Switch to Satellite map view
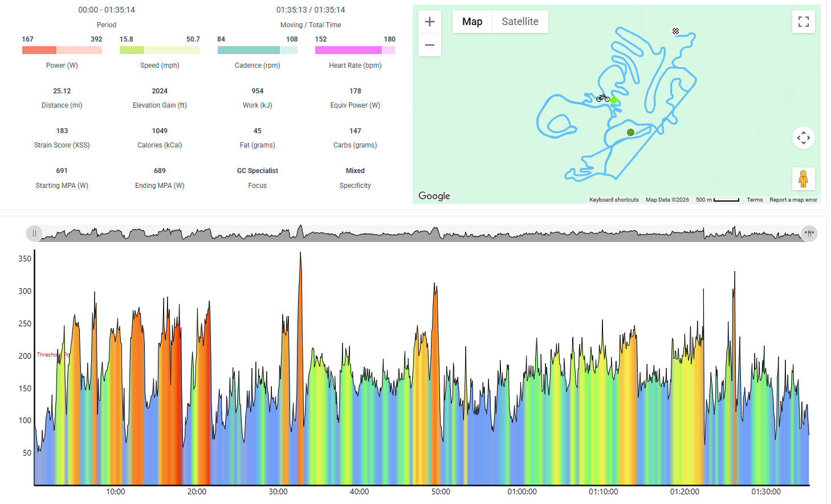 tap(520, 22)
